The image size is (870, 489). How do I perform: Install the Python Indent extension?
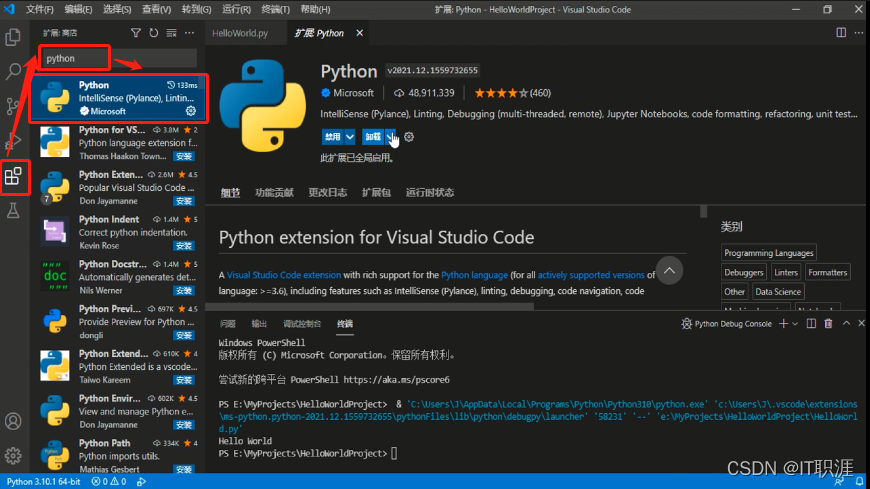184,246
